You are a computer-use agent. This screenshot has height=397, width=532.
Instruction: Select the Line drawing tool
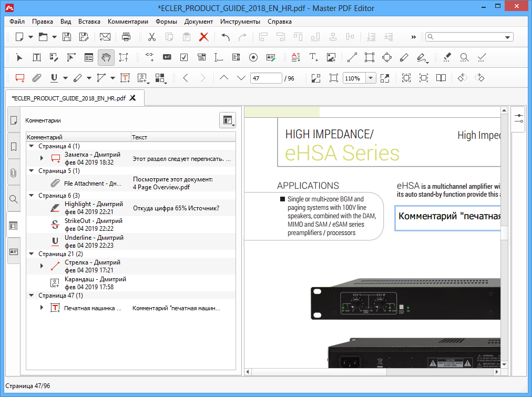(352, 58)
